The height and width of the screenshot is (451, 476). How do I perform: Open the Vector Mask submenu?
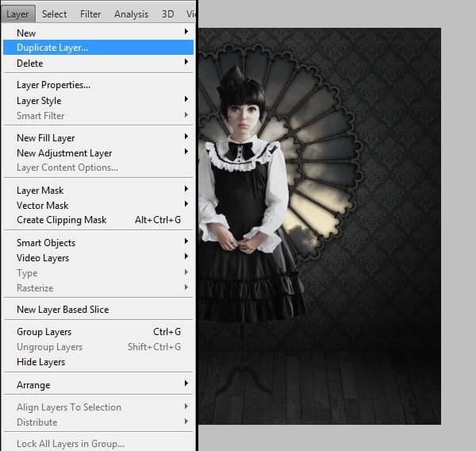pyautogui.click(x=43, y=205)
